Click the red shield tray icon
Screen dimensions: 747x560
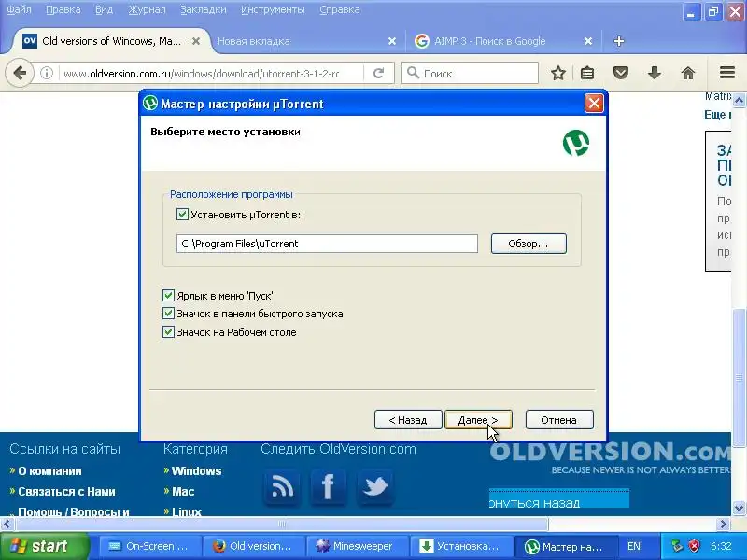coord(695,546)
